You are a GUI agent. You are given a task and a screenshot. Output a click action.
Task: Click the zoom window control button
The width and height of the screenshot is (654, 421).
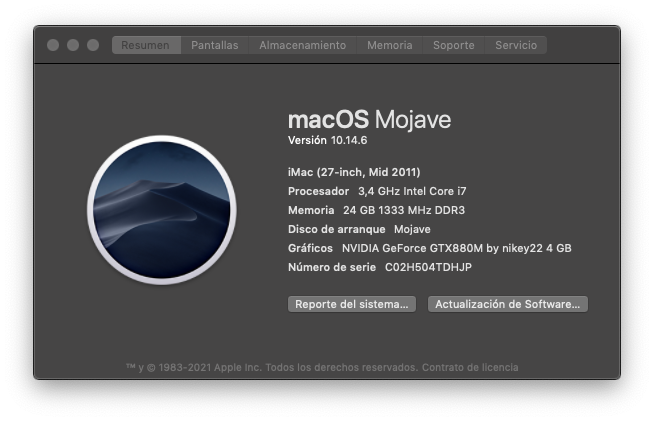pos(93,45)
